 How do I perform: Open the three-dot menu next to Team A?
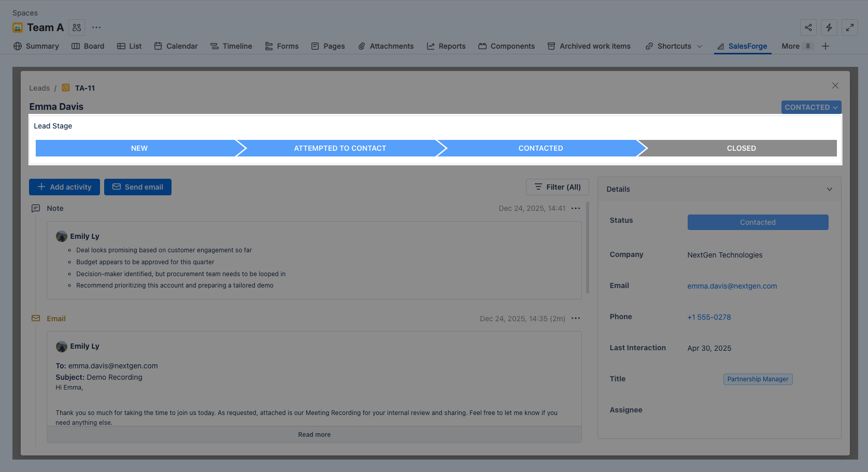[x=96, y=27]
